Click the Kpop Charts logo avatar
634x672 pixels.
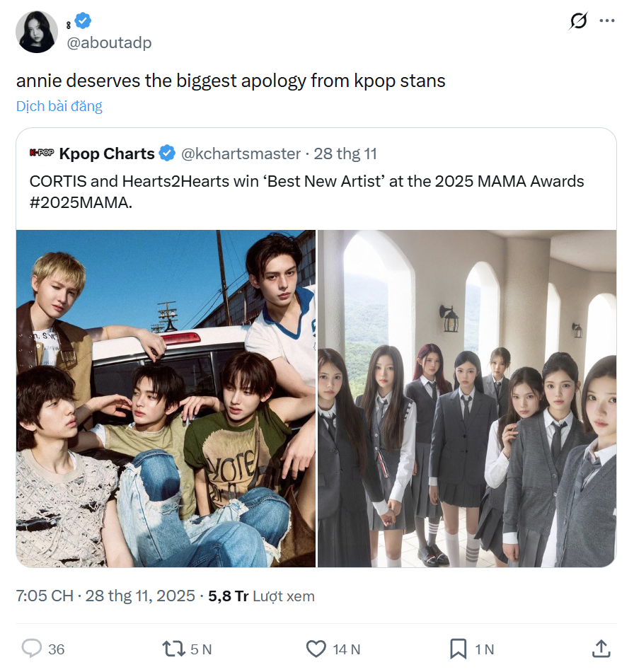(42, 153)
